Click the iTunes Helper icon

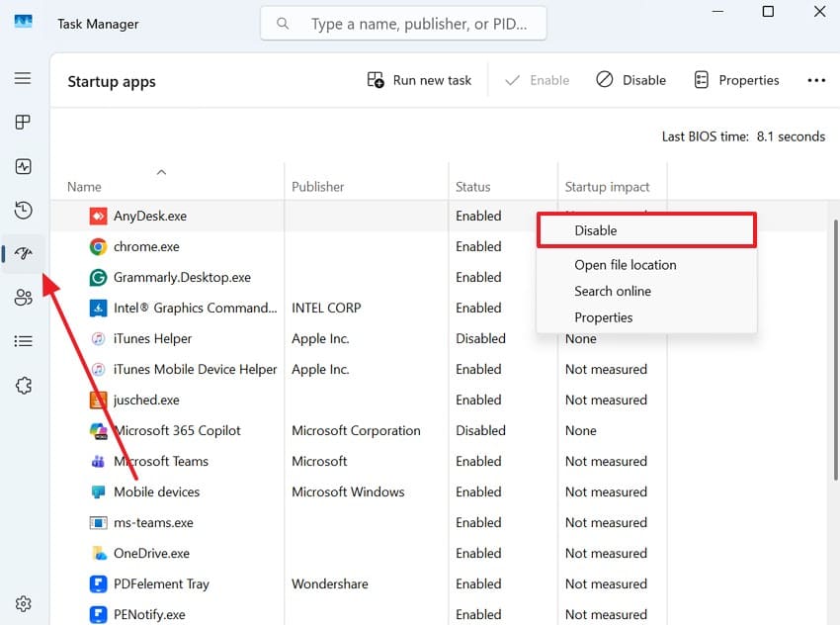(98, 338)
